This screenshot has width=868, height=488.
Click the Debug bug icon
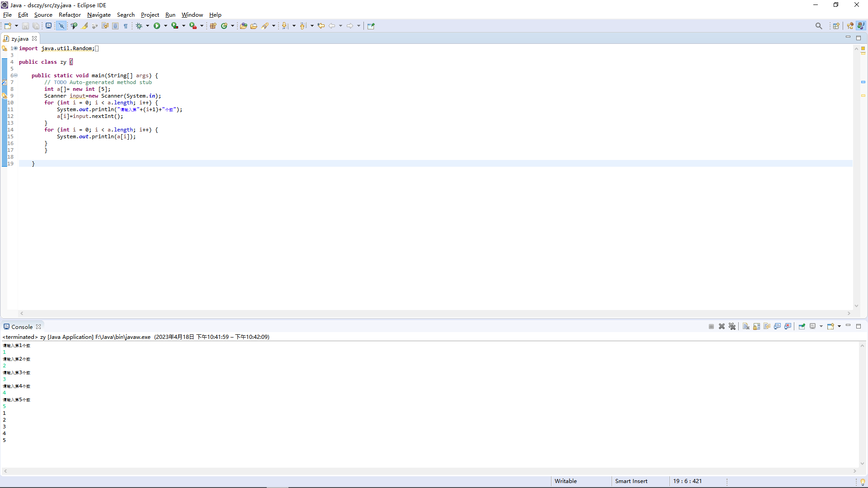(x=139, y=26)
